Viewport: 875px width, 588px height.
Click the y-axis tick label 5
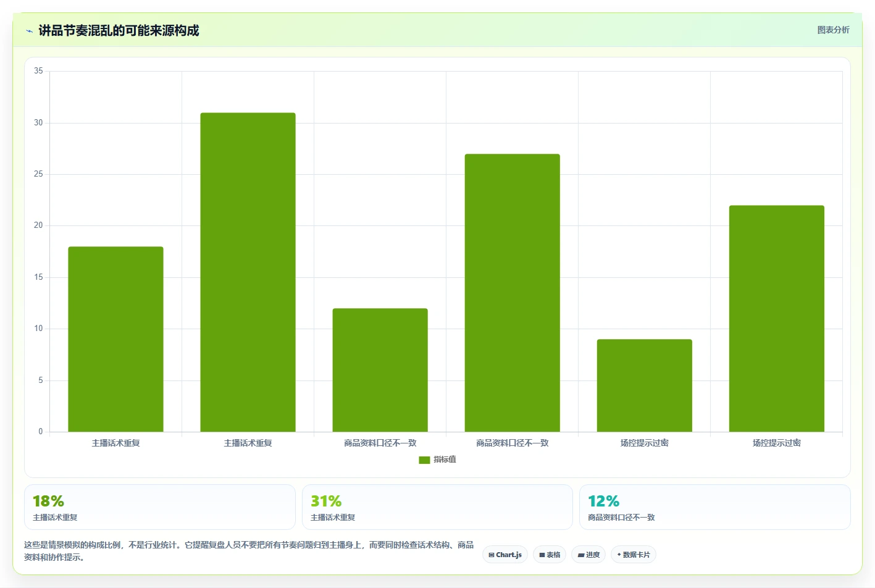[x=41, y=380]
